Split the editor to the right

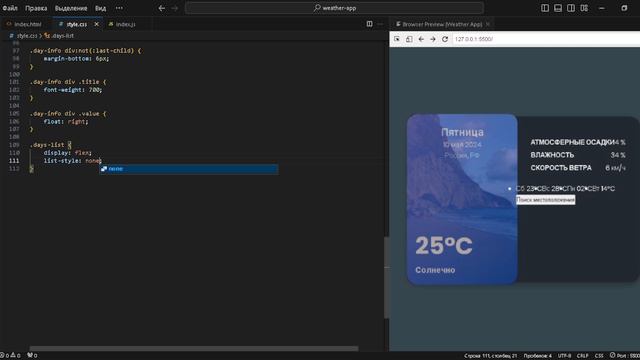(369, 24)
